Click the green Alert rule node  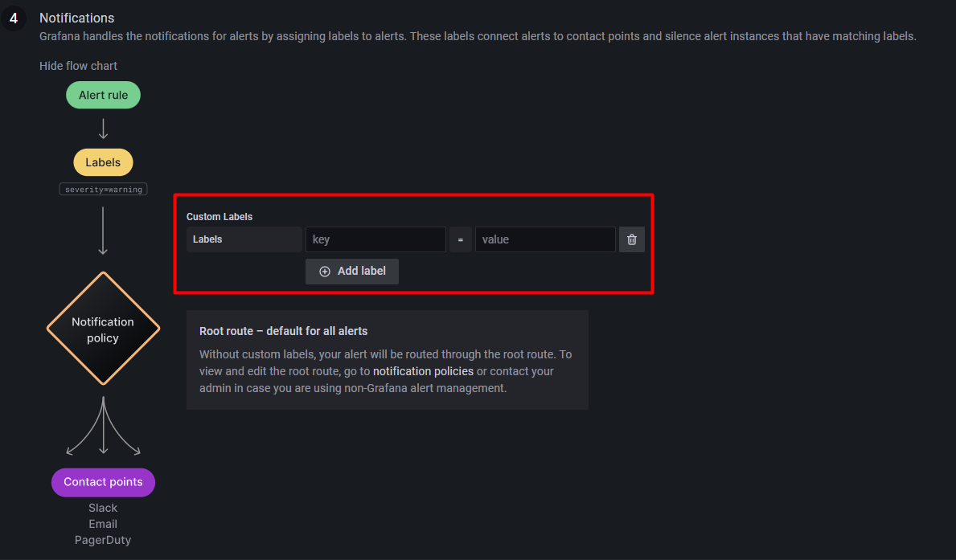coord(103,95)
